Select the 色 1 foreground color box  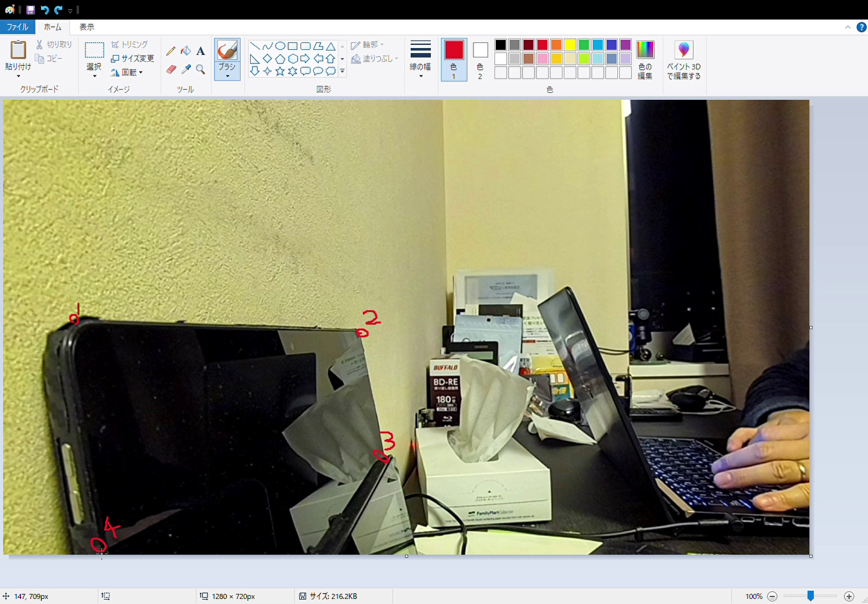pyautogui.click(x=453, y=60)
